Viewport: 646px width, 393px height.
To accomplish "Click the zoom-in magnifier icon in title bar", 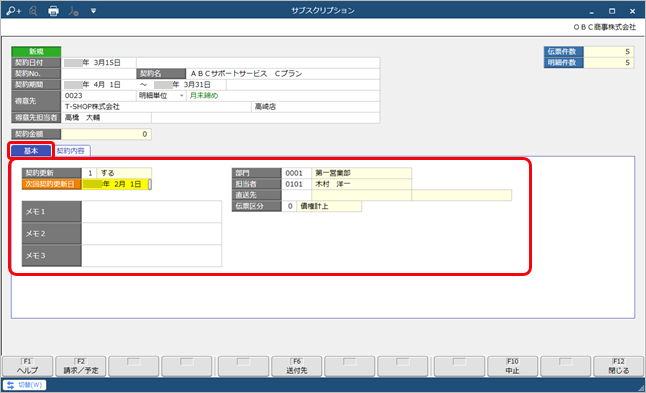I will (x=13, y=11).
